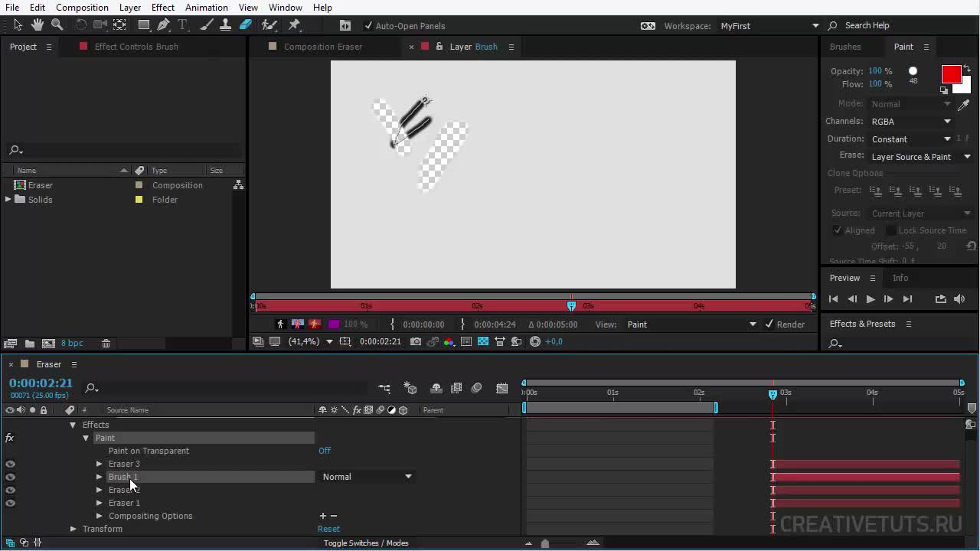Select the Rectangle shape tool

pyautogui.click(x=143, y=25)
